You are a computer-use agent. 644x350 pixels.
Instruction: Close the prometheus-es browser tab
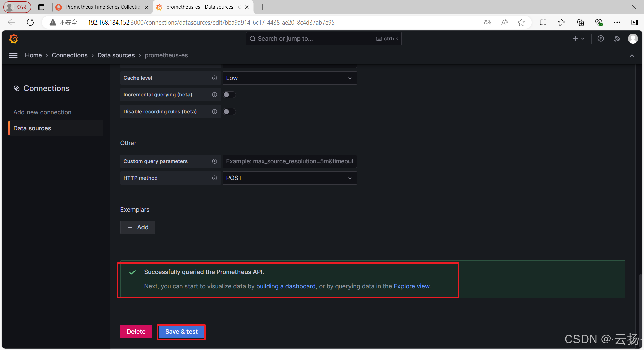(247, 7)
